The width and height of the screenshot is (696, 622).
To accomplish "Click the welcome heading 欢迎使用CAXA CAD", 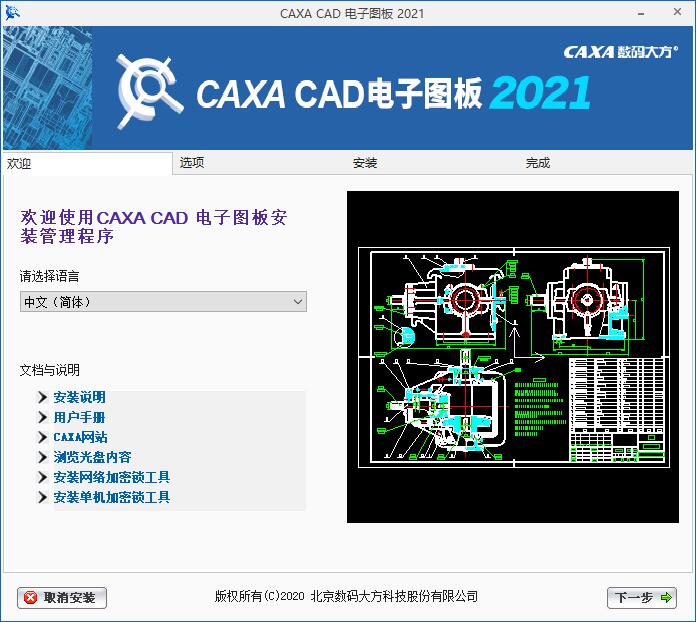I will click(154, 227).
